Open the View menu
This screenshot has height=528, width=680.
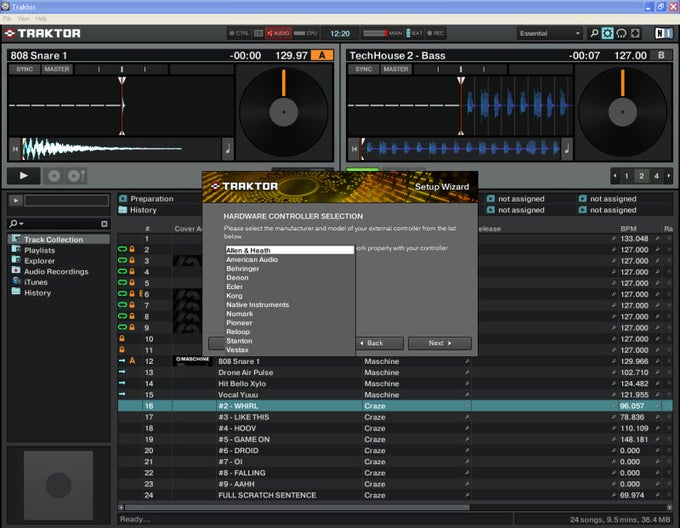(x=23, y=19)
